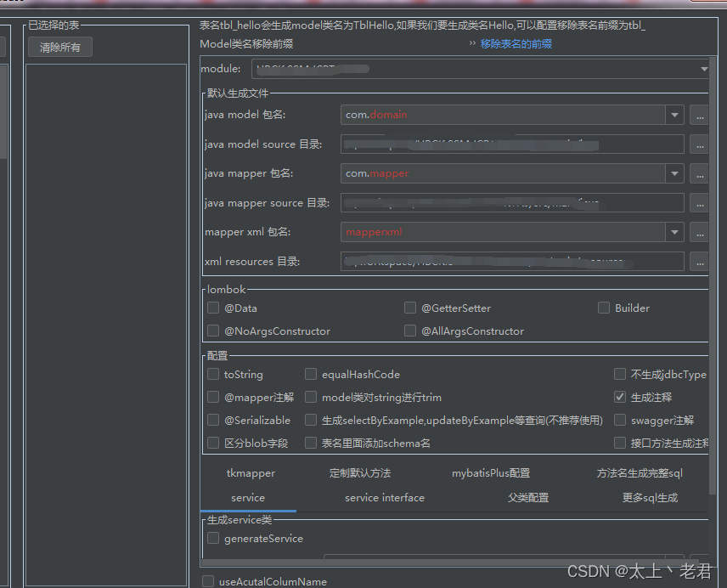Click the vertical scrollbar of settings panel
The width and height of the screenshot is (727, 588).
[713, 276]
